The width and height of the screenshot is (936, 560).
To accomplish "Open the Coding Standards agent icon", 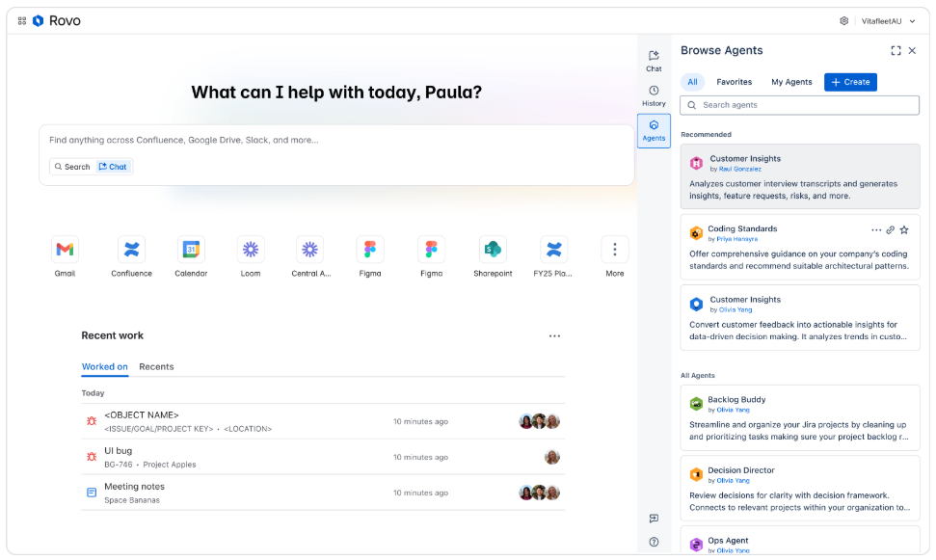I will coord(696,233).
